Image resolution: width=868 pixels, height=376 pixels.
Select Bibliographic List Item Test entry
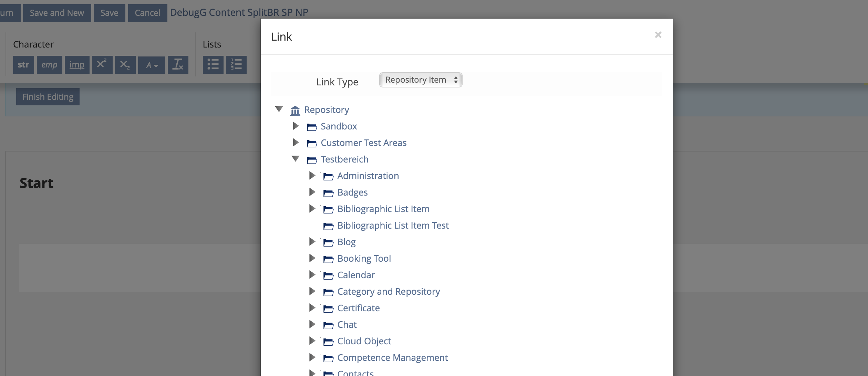(x=393, y=226)
